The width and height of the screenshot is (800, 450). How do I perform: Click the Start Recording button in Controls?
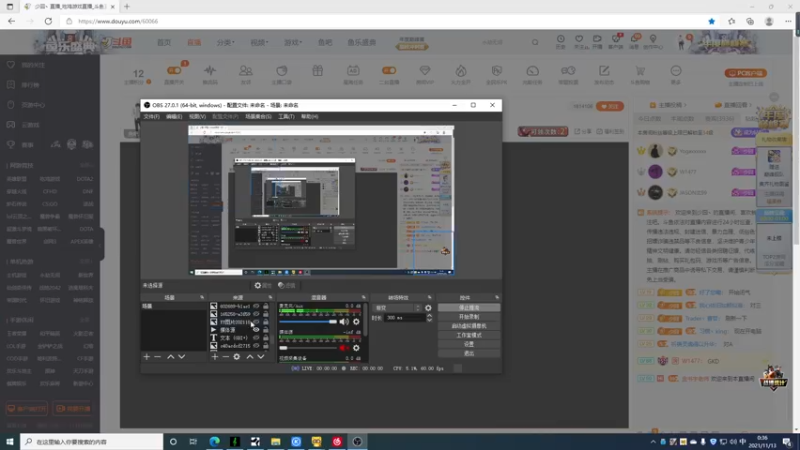tap(469, 317)
